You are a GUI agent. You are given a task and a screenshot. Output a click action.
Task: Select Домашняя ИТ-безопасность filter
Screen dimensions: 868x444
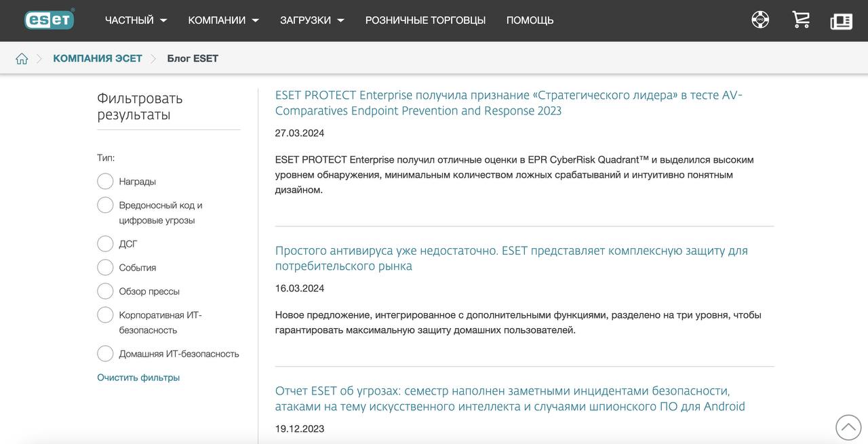(x=105, y=354)
